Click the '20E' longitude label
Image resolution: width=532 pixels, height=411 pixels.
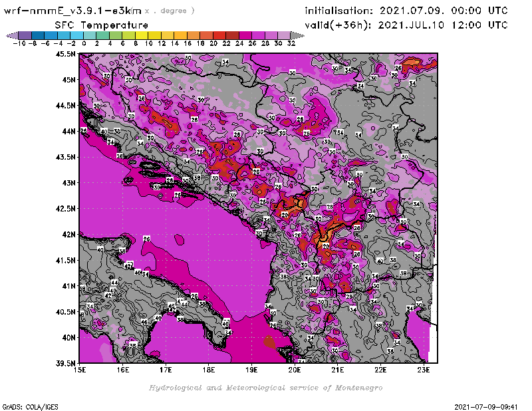295,370
